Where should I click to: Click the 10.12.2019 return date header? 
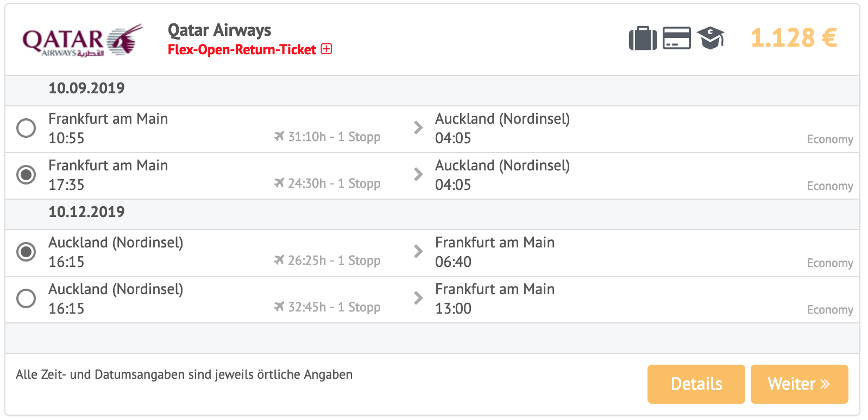(86, 212)
